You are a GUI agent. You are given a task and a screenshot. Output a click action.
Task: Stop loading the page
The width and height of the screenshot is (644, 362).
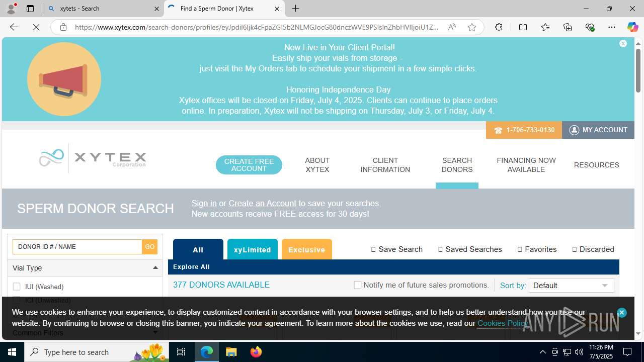point(36,27)
